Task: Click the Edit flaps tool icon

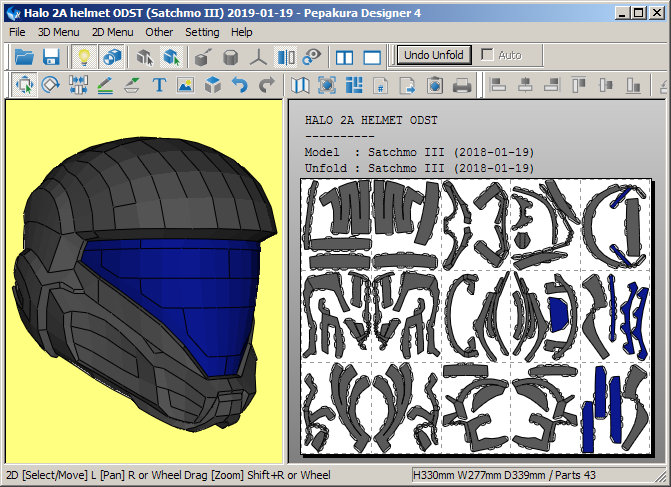Action: tap(132, 86)
